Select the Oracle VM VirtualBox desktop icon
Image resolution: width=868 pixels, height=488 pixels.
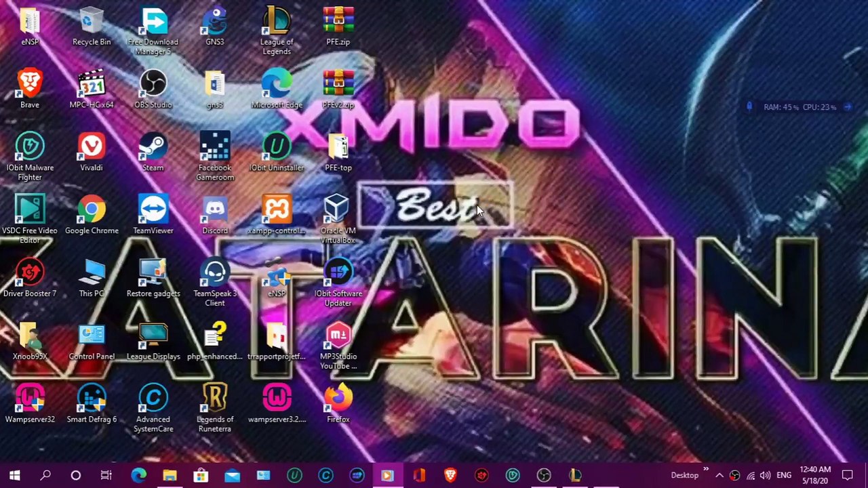pos(338,220)
